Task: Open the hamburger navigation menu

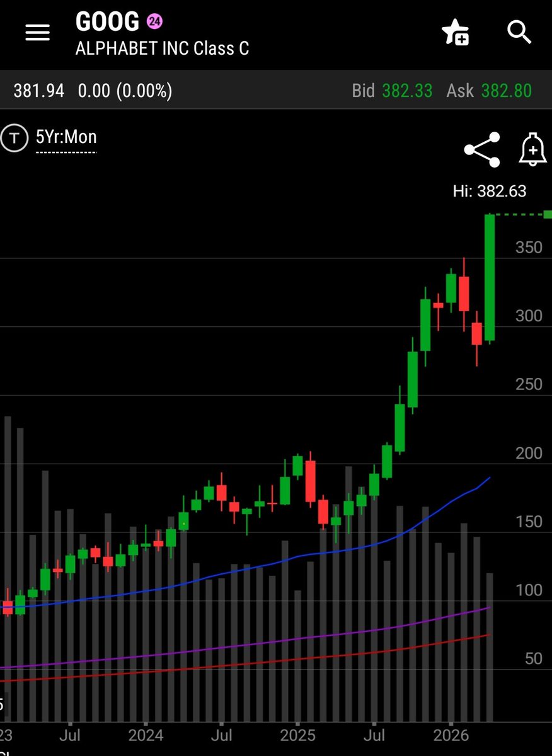Action: [x=37, y=33]
